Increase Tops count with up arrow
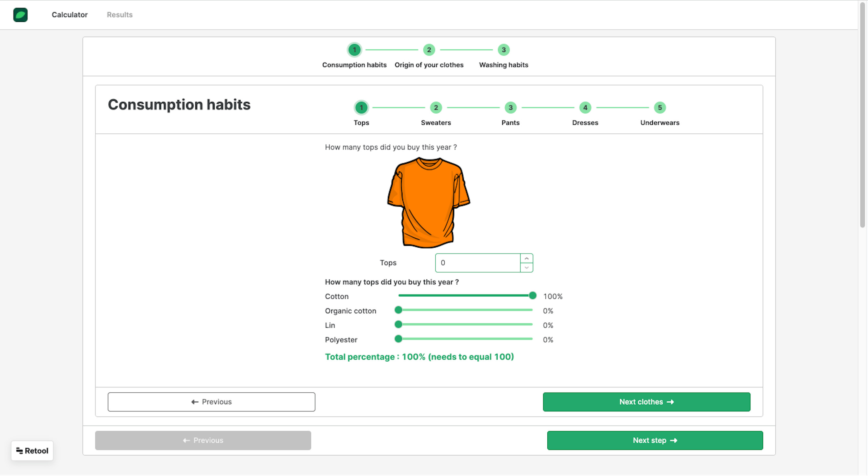Screen dimensions: 868x476 [x=526, y=258]
